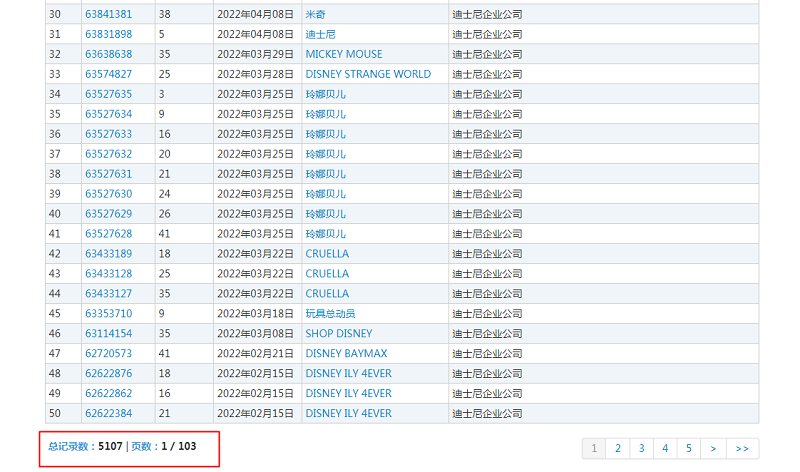Viewport: 800px width, 472px height.
Task: Open application number 63638638
Action: tap(108, 54)
